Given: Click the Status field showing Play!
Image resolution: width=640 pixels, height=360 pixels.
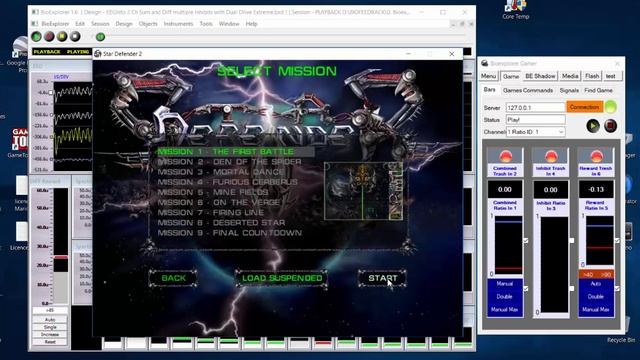Looking at the screenshot, I should click(x=536, y=120).
